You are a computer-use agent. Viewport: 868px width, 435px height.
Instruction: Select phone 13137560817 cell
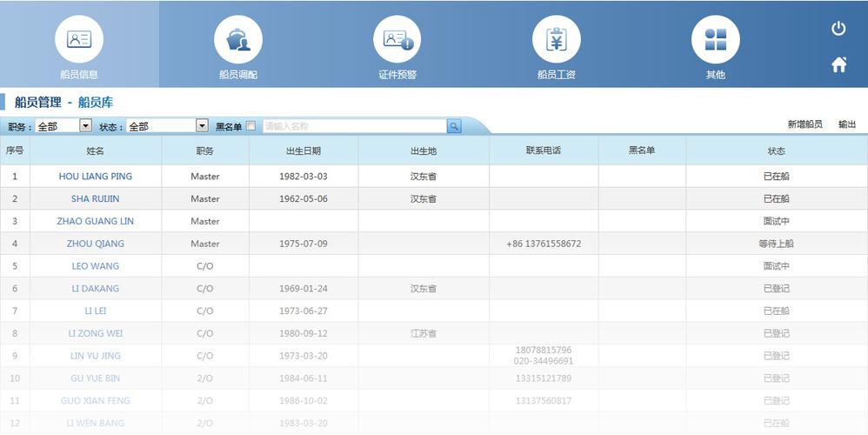tap(544, 401)
